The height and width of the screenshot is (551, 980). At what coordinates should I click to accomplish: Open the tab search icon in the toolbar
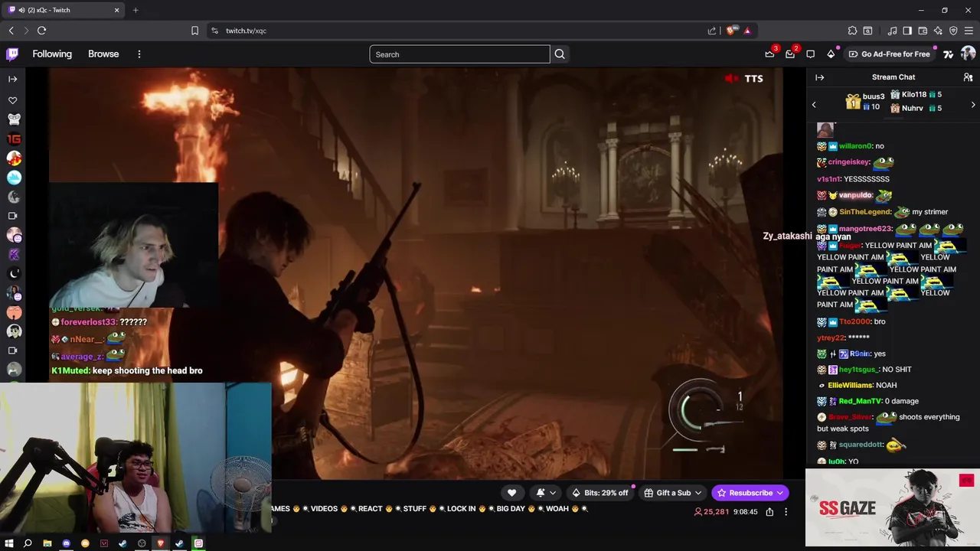point(867,31)
